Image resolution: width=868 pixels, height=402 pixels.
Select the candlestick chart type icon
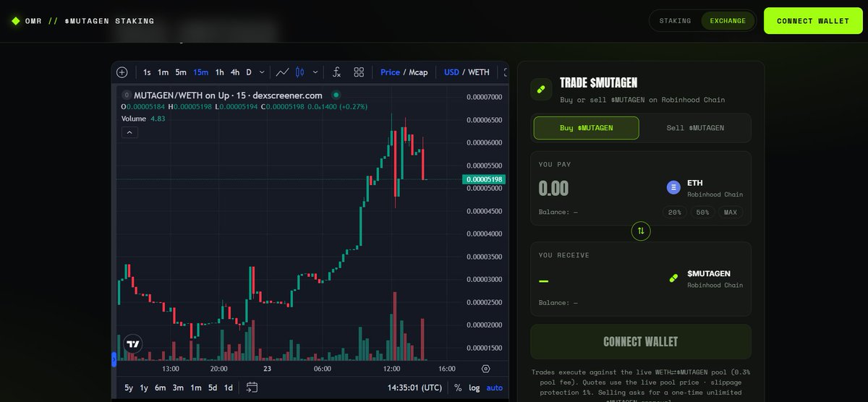pos(300,72)
